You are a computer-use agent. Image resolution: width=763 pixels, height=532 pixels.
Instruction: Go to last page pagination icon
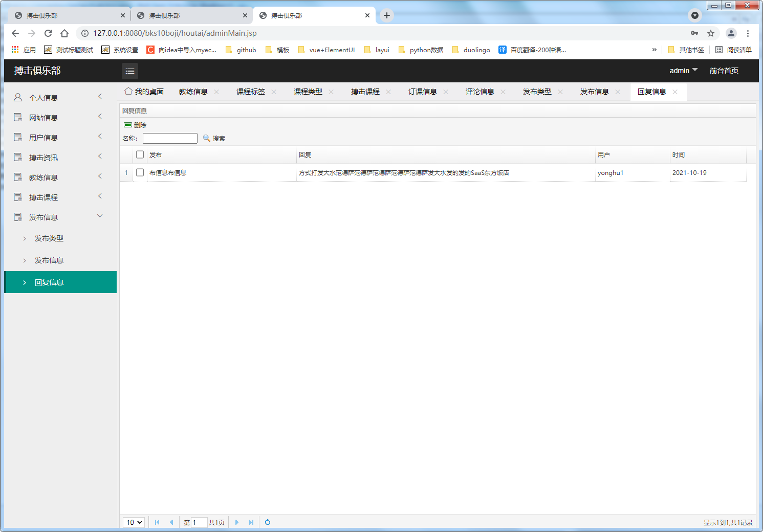pos(251,522)
